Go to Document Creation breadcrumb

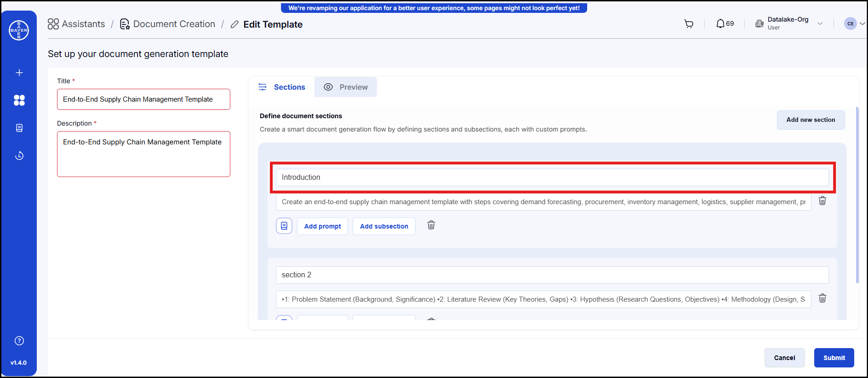168,24
